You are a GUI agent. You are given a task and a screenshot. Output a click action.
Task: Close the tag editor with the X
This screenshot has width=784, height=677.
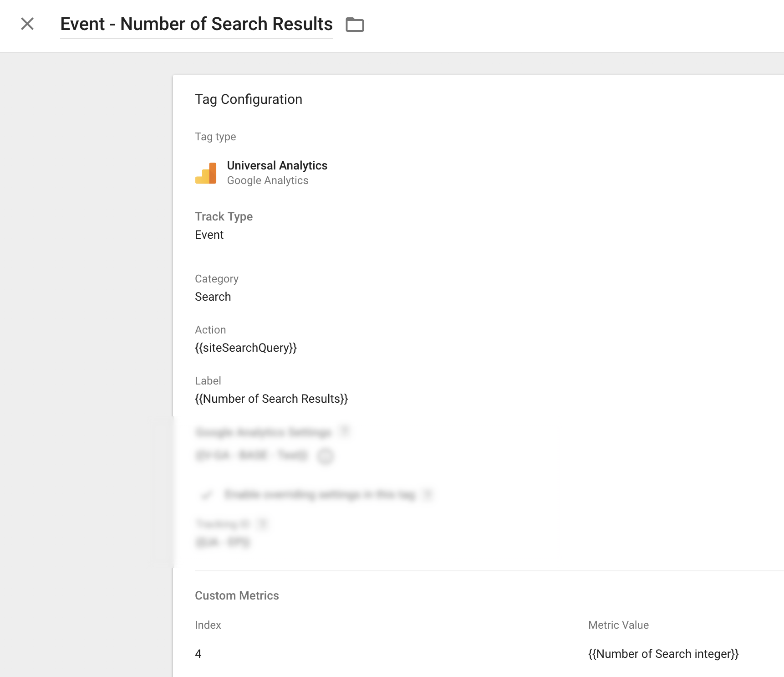(27, 24)
